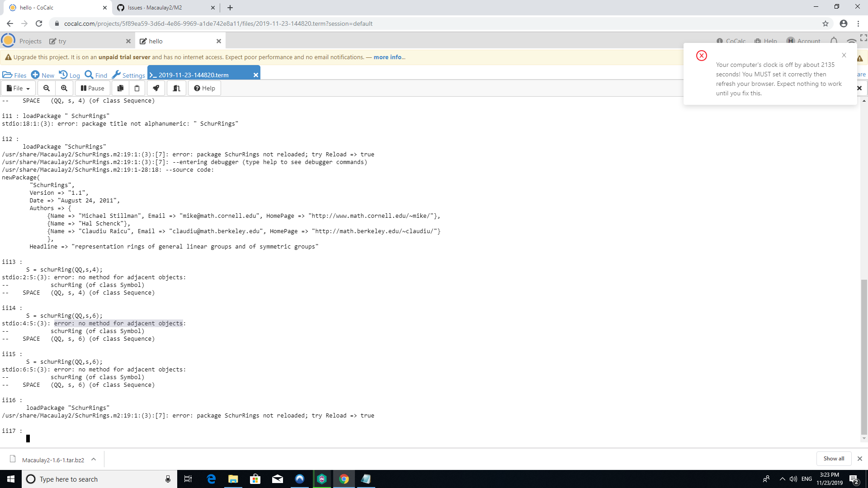Viewport: 868px width, 488px height.
Task: Click Show all in the downloads bar
Action: [x=834, y=458]
